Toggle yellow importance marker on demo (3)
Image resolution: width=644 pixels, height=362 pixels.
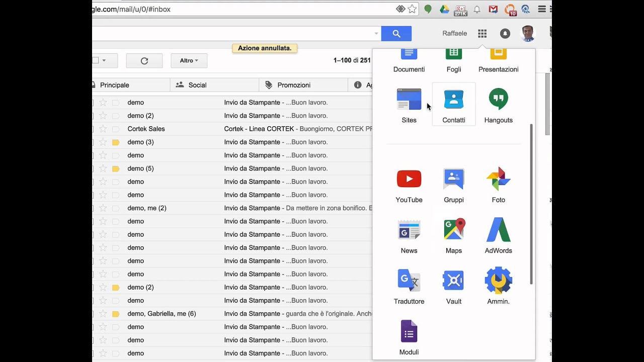pyautogui.click(x=116, y=142)
